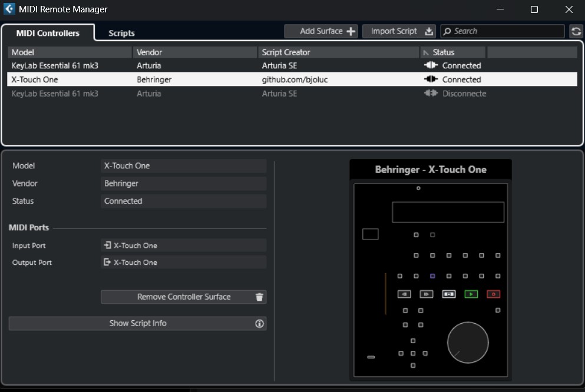Click the plus icon on Add Surface

click(x=351, y=31)
